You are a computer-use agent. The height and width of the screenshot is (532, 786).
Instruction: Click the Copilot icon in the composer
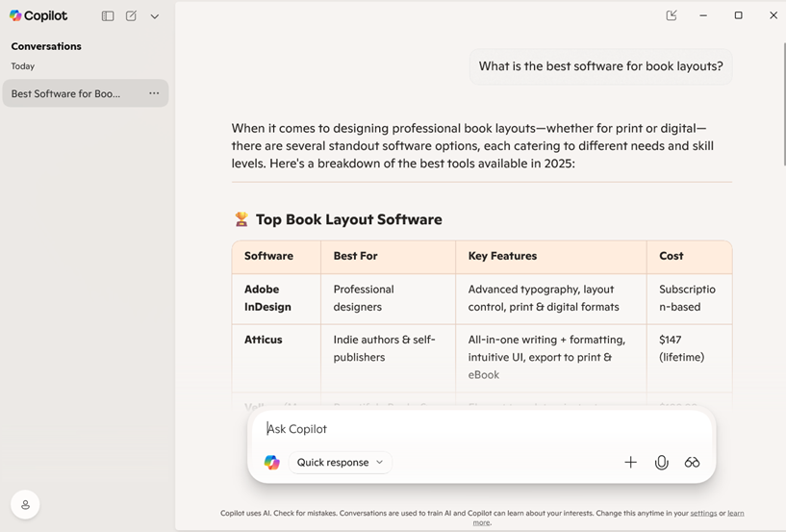click(x=271, y=463)
